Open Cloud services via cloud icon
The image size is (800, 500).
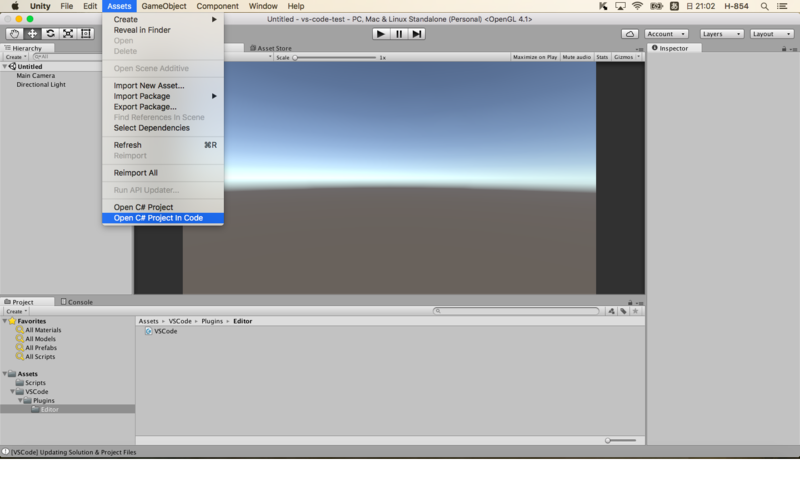[x=630, y=34]
